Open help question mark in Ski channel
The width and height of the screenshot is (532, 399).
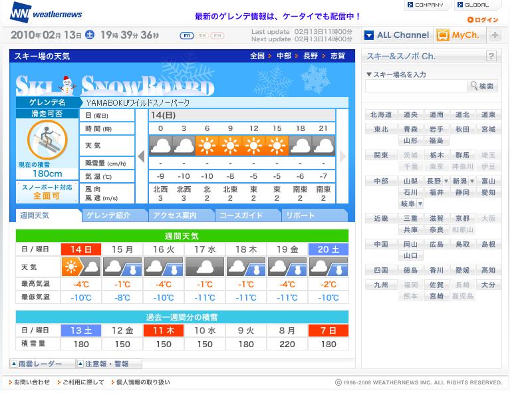coord(491,56)
